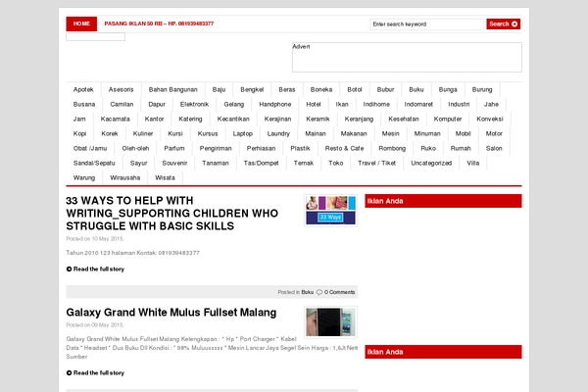This screenshot has height=392, width=588.
Task: Open the Kecantikan category
Action: tap(233, 119)
